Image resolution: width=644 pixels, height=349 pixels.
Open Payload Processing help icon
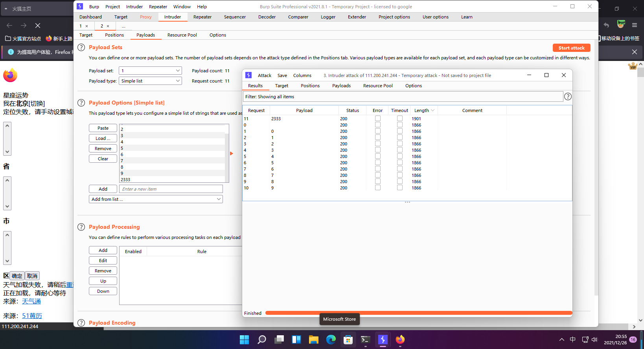coord(81,227)
